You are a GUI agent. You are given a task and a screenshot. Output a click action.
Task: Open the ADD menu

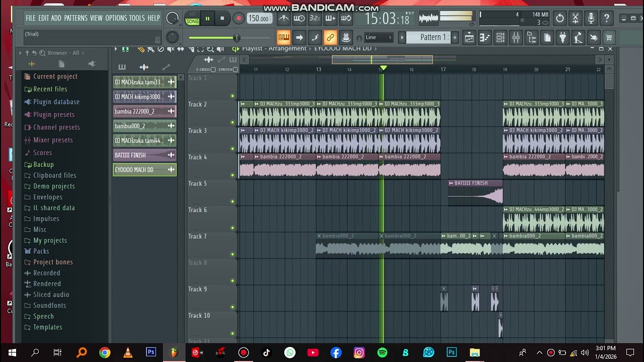pos(56,18)
